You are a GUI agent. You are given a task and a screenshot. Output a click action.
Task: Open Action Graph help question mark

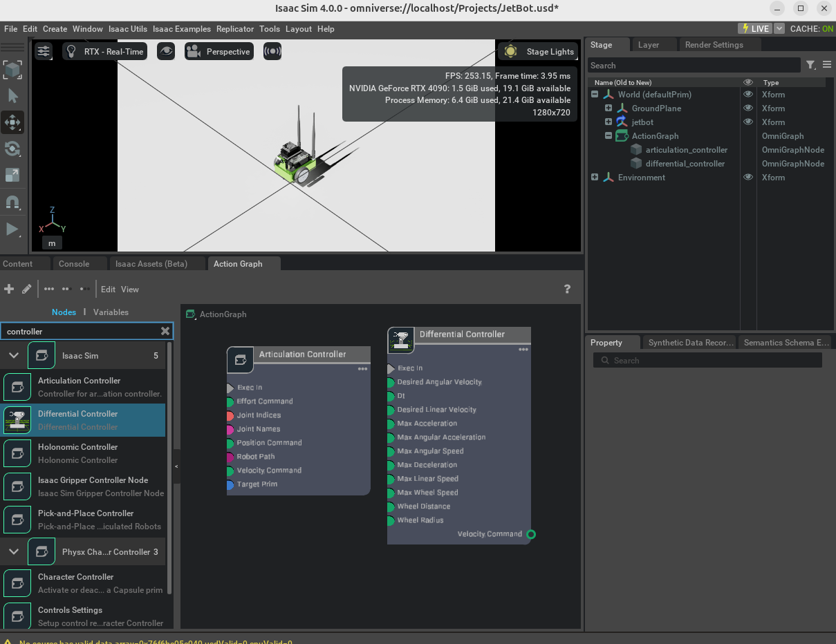click(568, 290)
